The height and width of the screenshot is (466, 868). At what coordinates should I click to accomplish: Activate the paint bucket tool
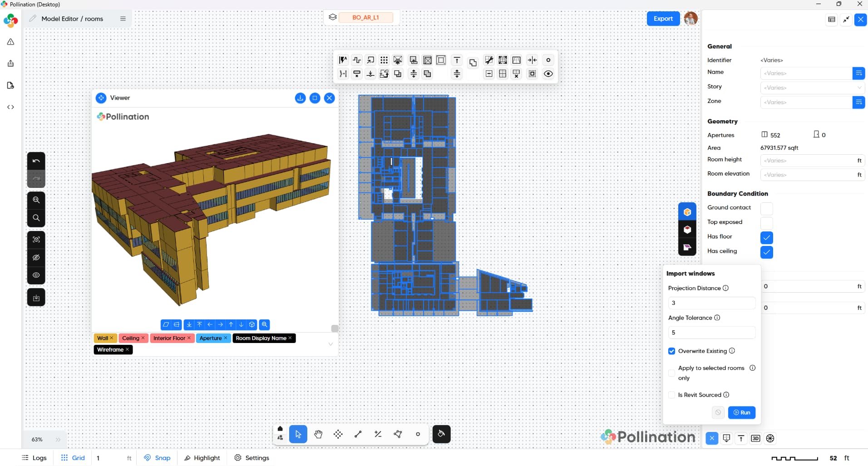pos(441,434)
